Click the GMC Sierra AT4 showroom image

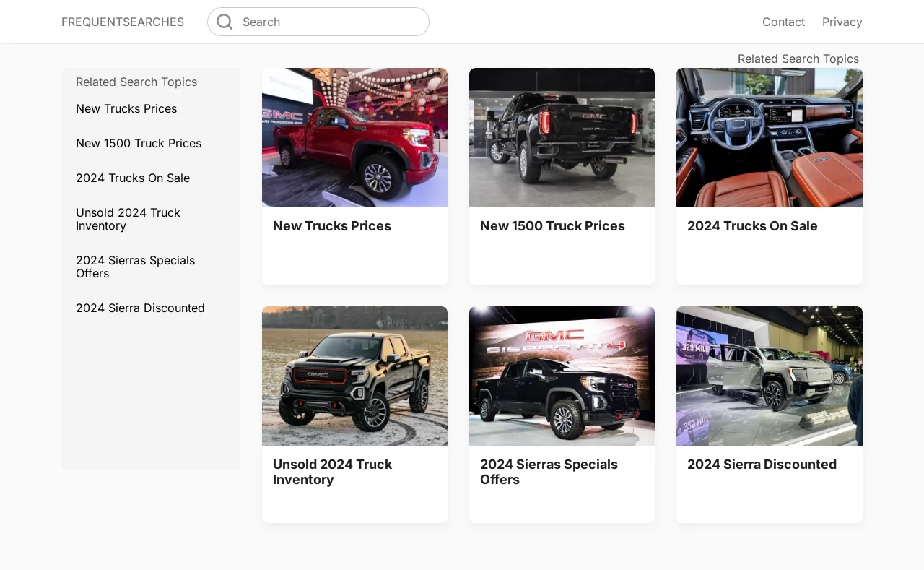tap(562, 376)
